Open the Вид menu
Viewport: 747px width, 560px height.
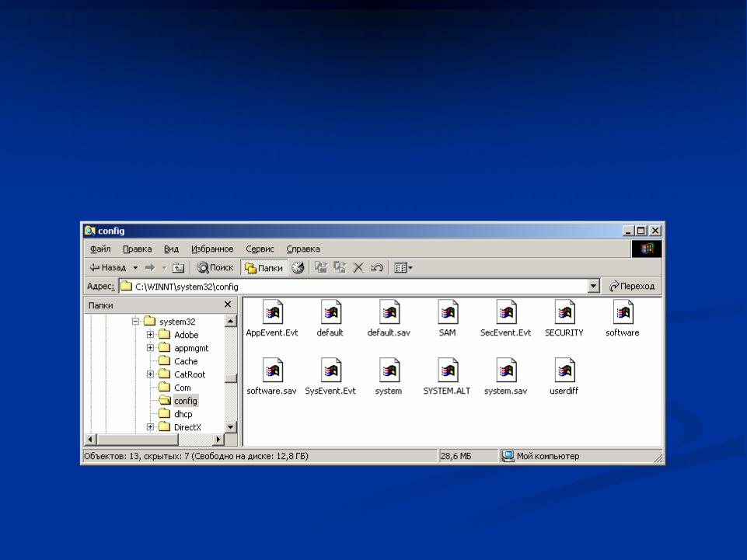172,249
